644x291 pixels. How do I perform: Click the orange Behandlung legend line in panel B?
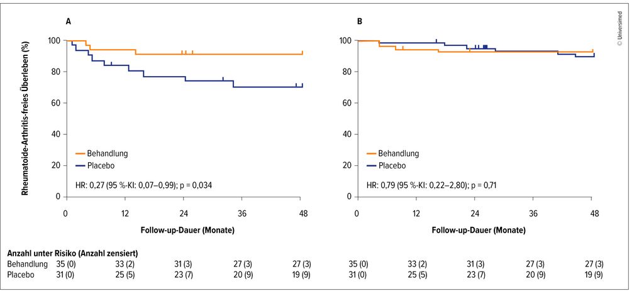pos(372,153)
